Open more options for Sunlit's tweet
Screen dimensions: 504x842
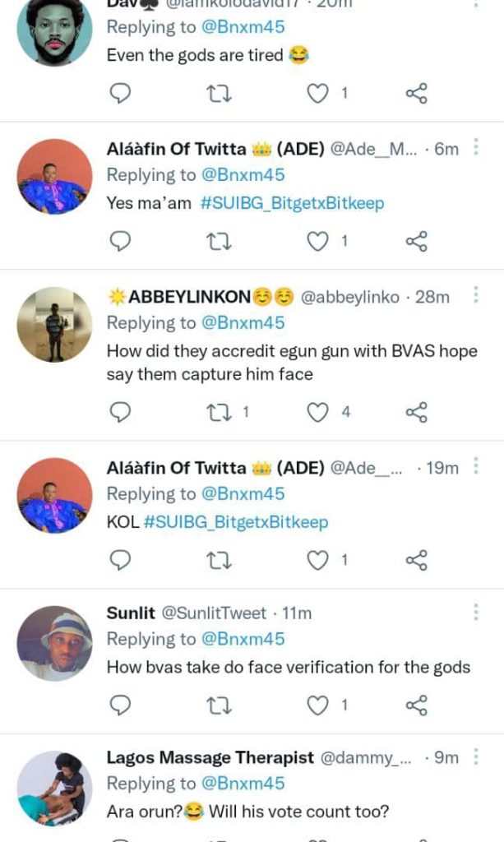click(475, 612)
